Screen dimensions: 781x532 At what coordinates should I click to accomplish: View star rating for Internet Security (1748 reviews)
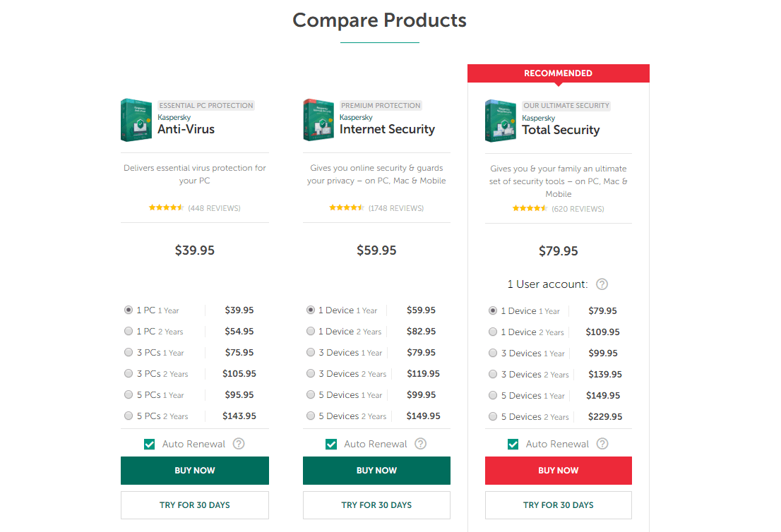pos(347,207)
